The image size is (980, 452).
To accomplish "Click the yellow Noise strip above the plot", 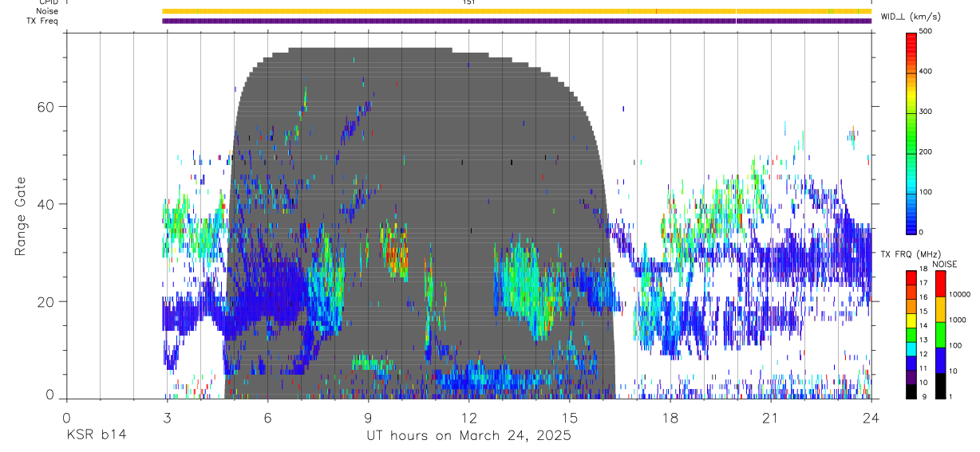I will point(516,11).
